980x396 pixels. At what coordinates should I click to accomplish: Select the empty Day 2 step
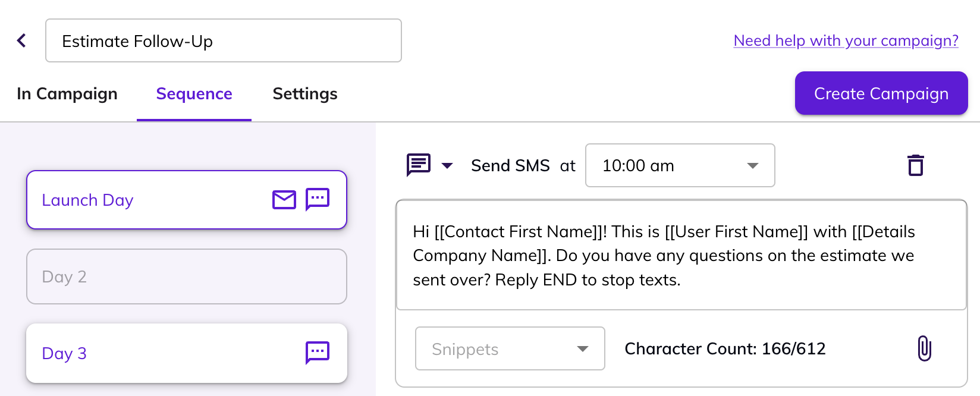pos(186,276)
